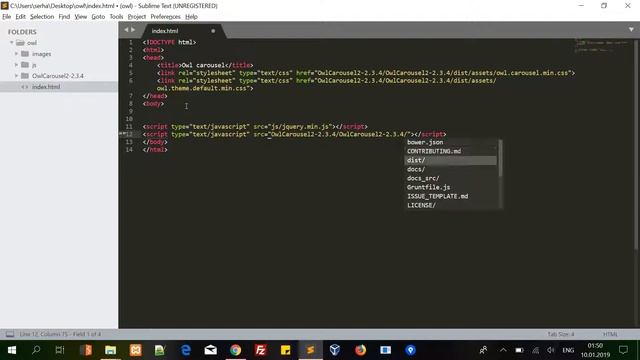Click the title text Owl carousel on line 4

pyautogui.click(x=203, y=65)
